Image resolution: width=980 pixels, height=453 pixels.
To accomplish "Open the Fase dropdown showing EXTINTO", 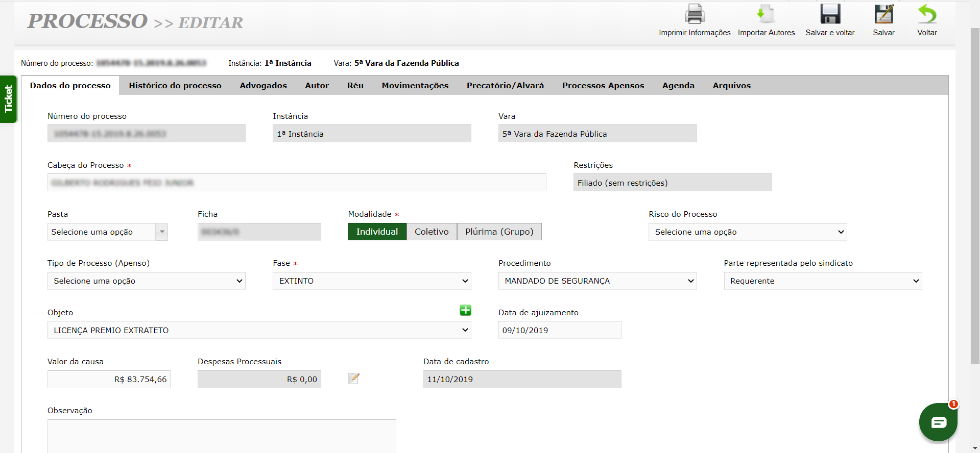I will [371, 281].
